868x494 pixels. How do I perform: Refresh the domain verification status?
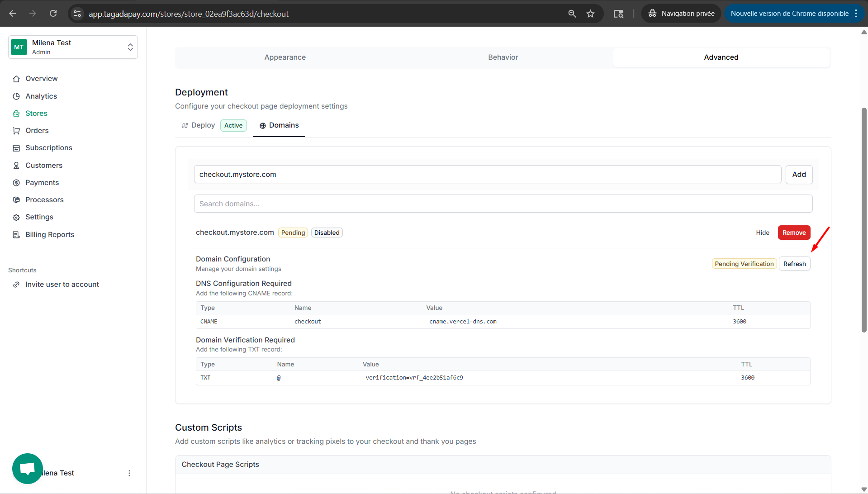(x=794, y=264)
